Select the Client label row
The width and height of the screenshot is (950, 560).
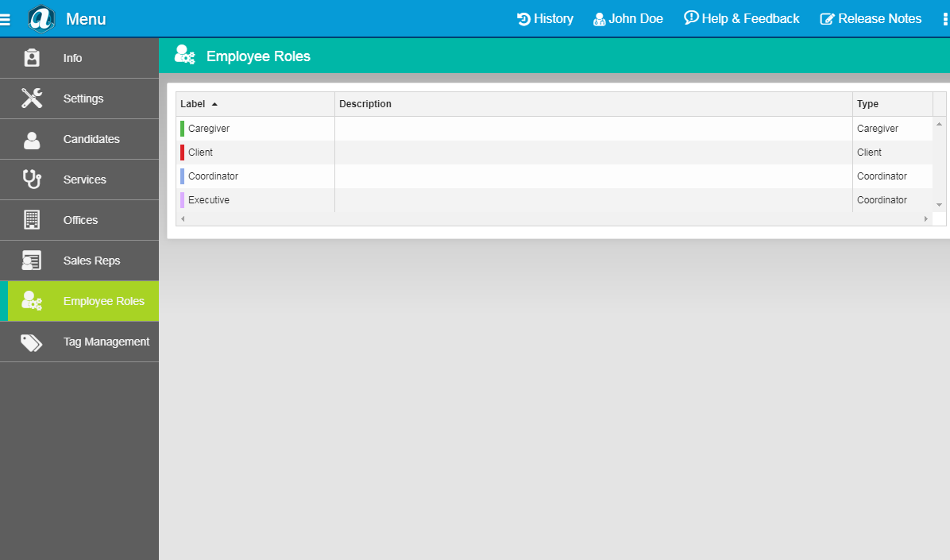pos(255,153)
